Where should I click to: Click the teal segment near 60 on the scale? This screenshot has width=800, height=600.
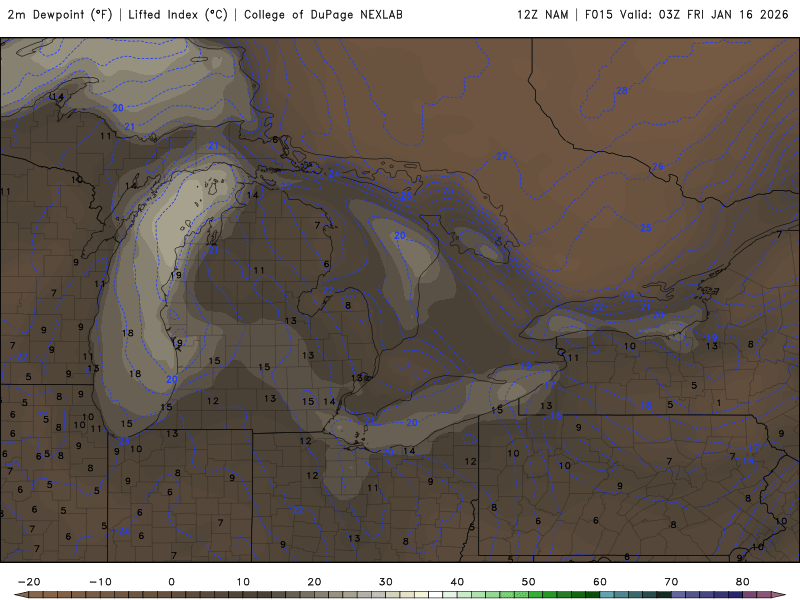[x=607, y=595]
